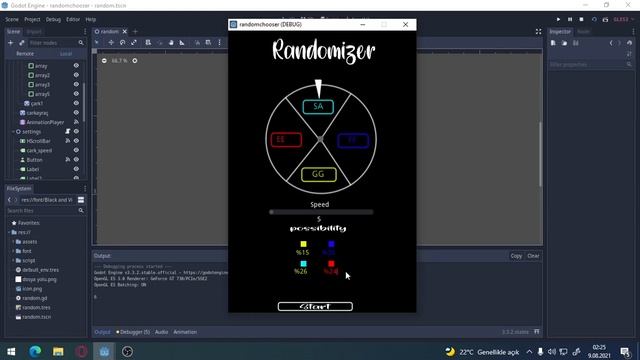Clear the Output log
Viewport: 640px width, 360px height.
[x=533, y=256]
